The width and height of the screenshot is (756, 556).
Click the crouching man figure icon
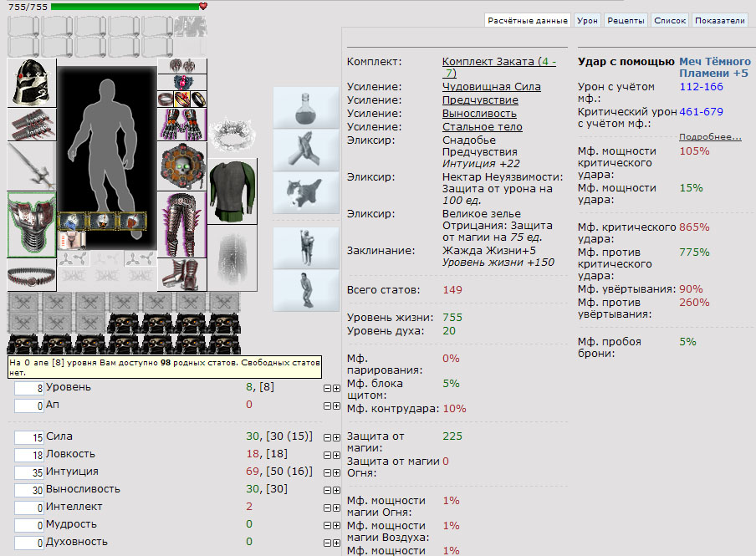click(306, 290)
